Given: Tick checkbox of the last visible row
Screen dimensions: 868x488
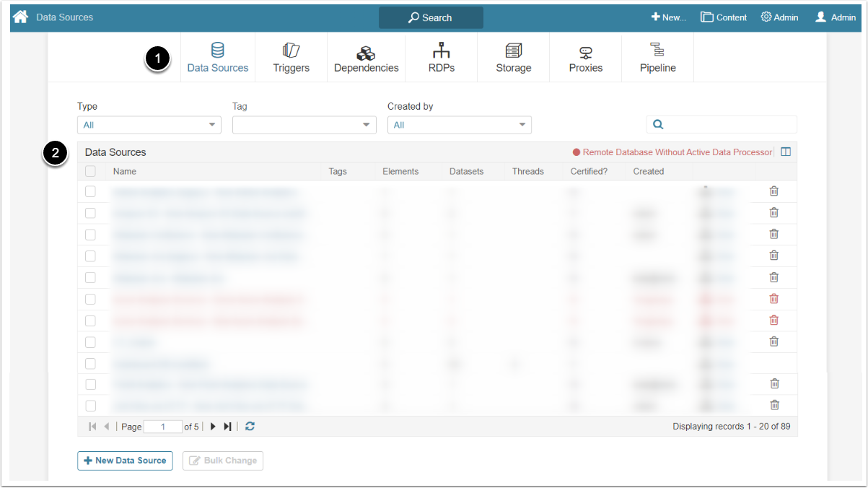Looking at the screenshot, I should (90, 406).
